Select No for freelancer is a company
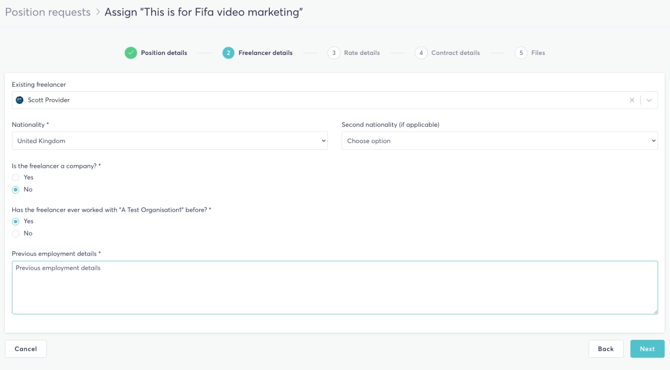 pos(16,190)
